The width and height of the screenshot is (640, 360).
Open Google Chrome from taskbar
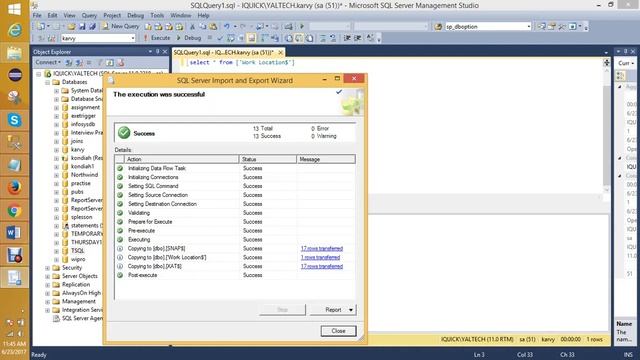14,211
